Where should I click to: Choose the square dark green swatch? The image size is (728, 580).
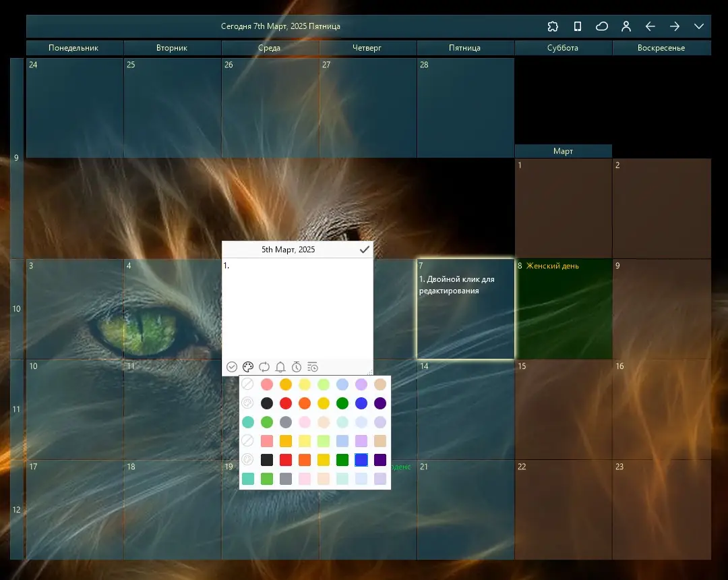342,460
